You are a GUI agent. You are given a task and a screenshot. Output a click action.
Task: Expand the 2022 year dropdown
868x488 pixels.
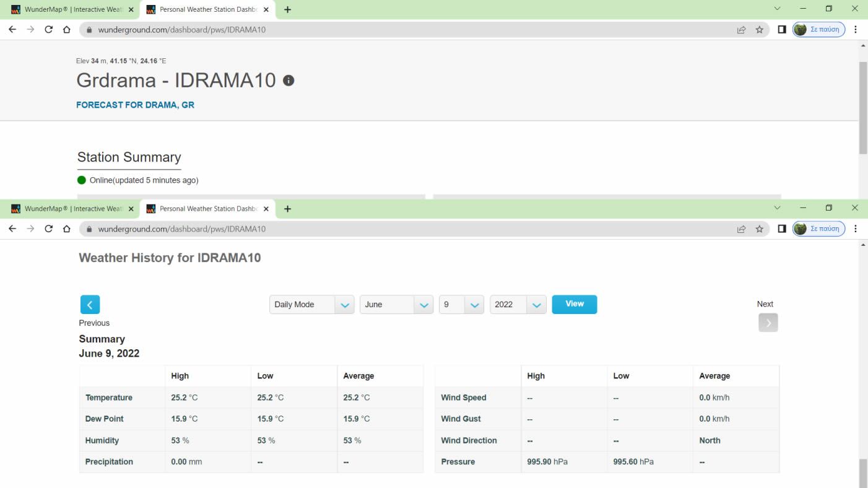pyautogui.click(x=518, y=305)
